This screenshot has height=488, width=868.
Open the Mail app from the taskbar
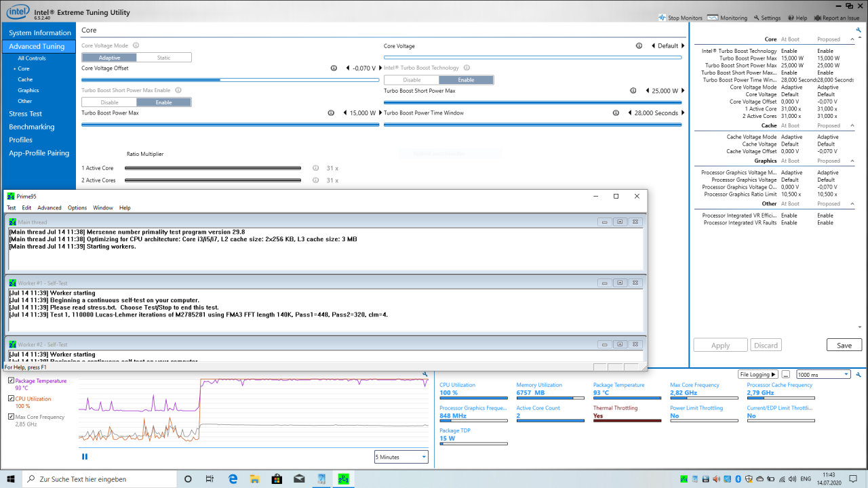299,479
